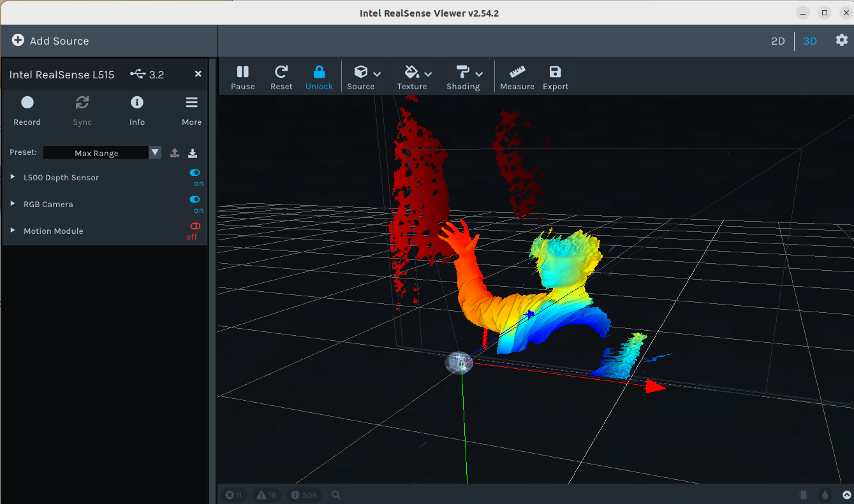Click the log search magnifier icon
854x504 pixels.
click(x=336, y=495)
